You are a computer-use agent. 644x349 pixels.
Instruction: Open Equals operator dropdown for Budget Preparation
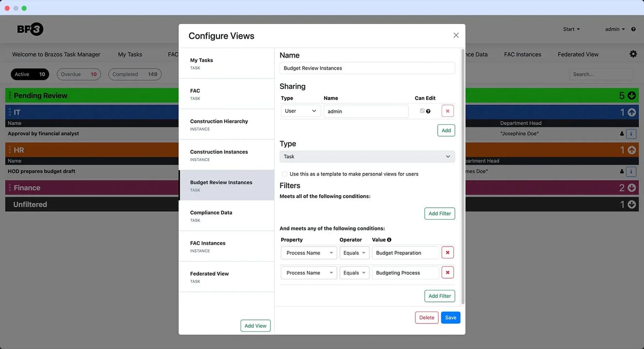point(354,253)
